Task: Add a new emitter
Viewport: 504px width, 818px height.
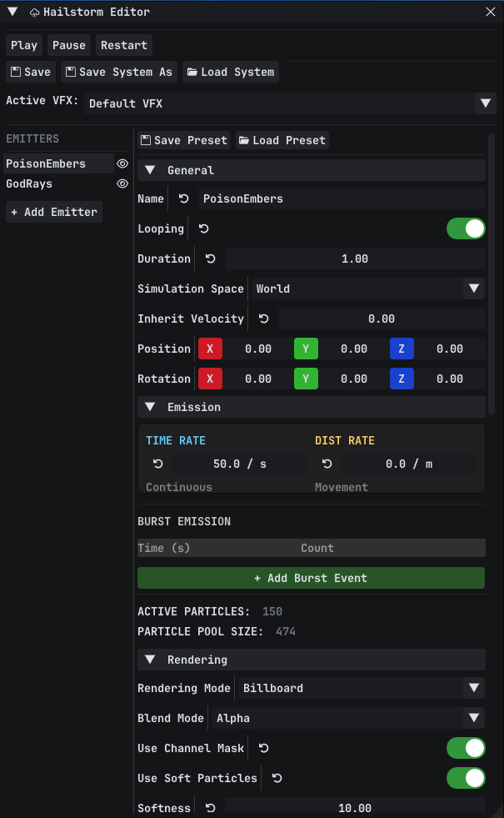Action: pos(54,212)
